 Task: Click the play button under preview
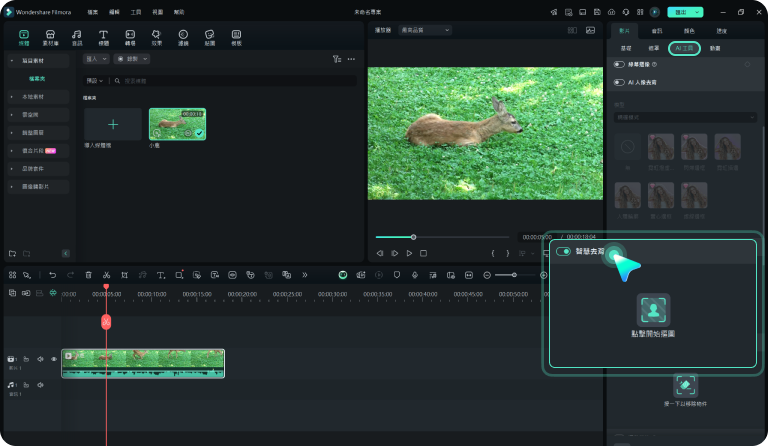tap(409, 254)
